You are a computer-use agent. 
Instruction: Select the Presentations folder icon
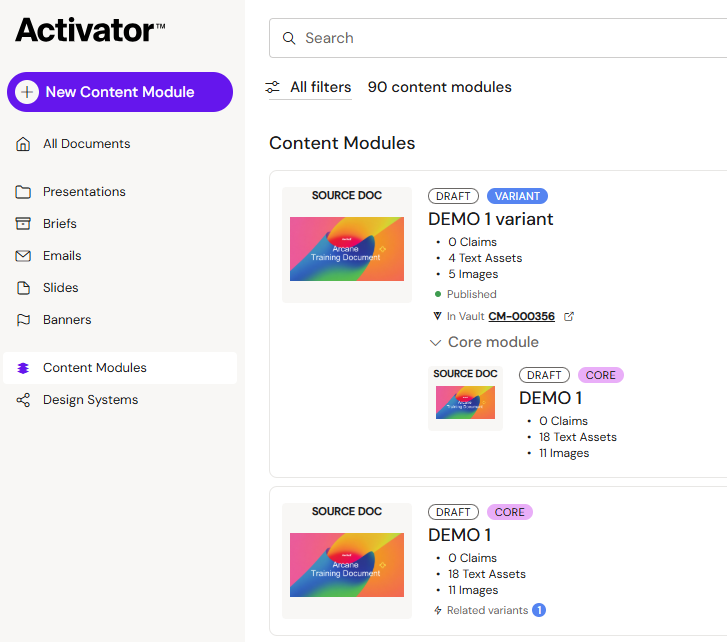point(23,192)
